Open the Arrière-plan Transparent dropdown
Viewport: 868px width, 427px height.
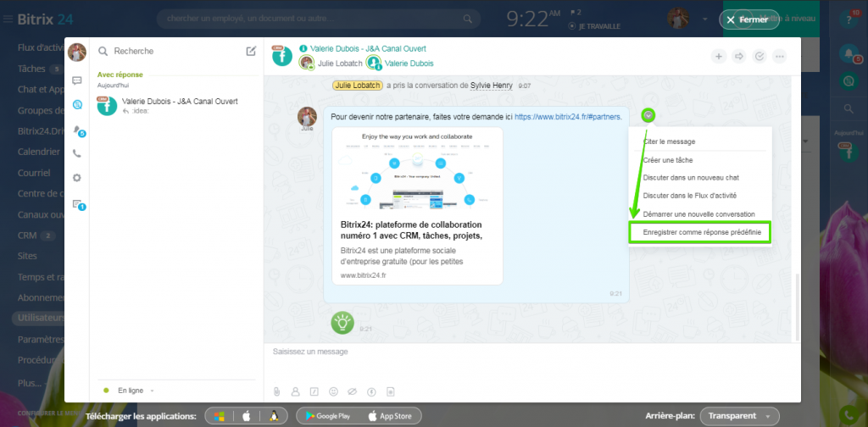(x=739, y=416)
